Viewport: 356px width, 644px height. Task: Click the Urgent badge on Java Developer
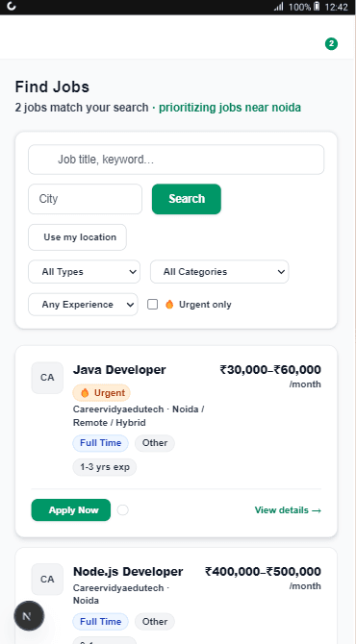(x=102, y=392)
